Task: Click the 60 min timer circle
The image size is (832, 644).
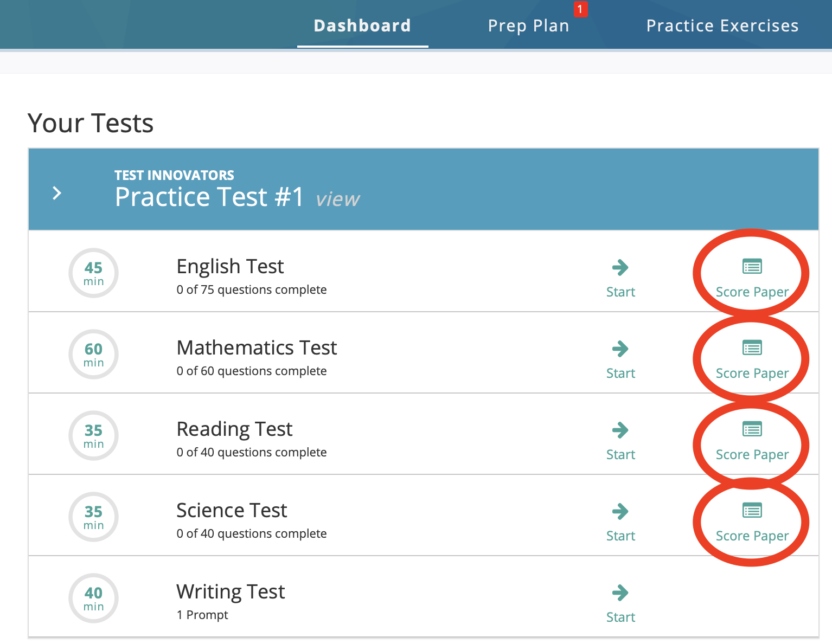Action: pos(93,354)
